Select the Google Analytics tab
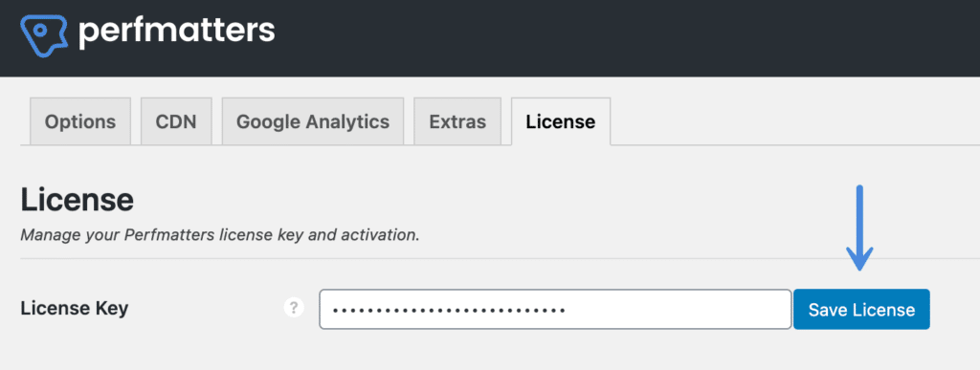The image size is (980, 370). [x=313, y=121]
